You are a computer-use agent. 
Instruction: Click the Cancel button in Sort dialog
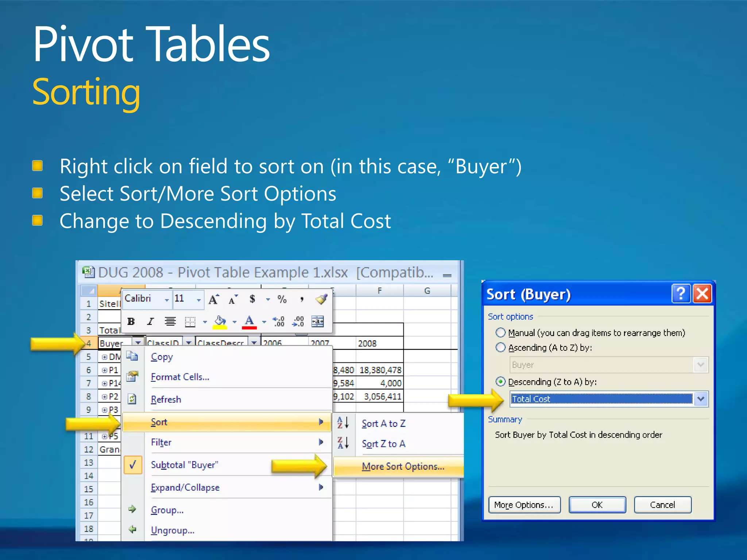(662, 505)
